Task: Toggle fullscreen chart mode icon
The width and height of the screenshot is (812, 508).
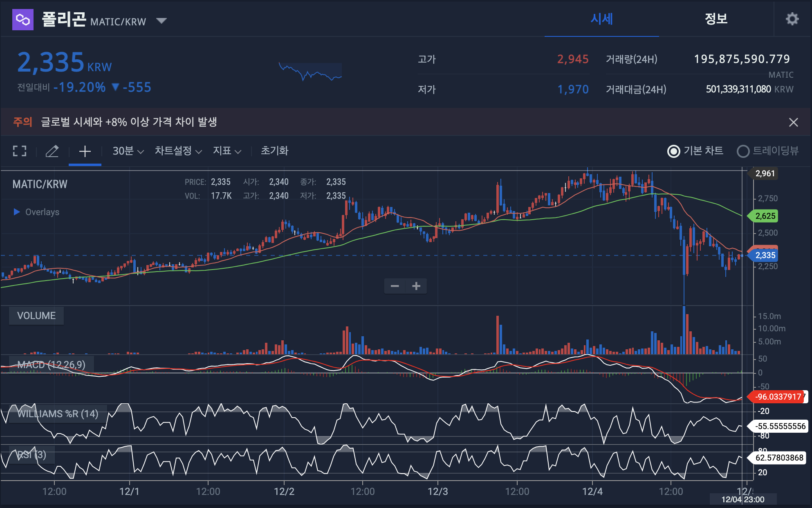Action: pos(20,151)
